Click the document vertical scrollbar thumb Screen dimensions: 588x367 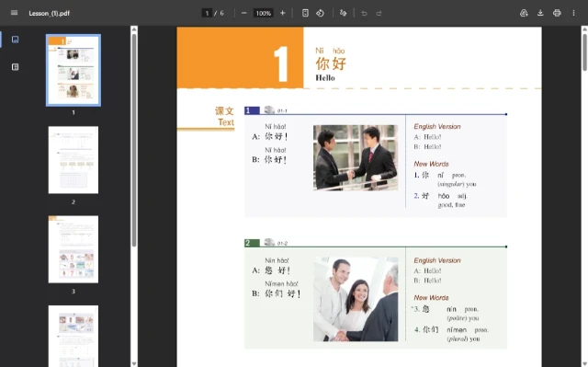[584, 52]
